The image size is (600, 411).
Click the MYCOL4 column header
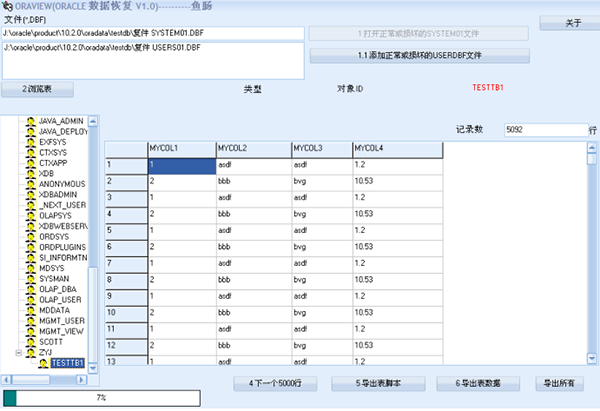coord(398,149)
